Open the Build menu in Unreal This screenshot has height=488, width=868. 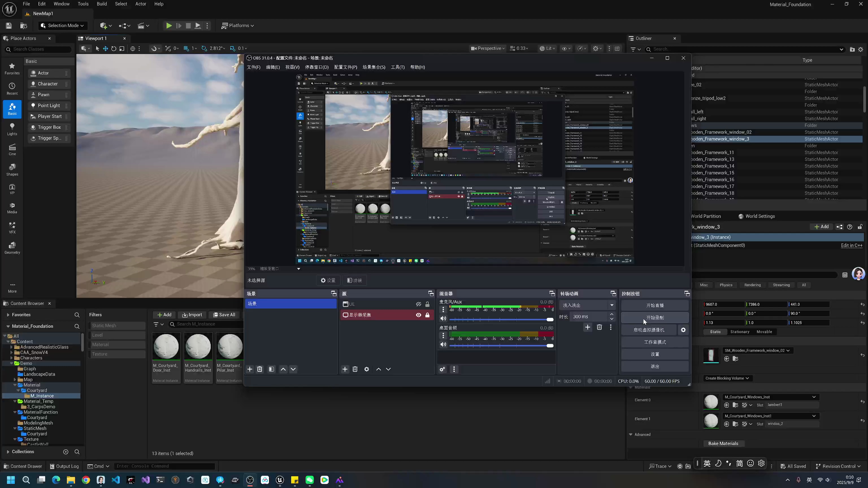(x=102, y=4)
